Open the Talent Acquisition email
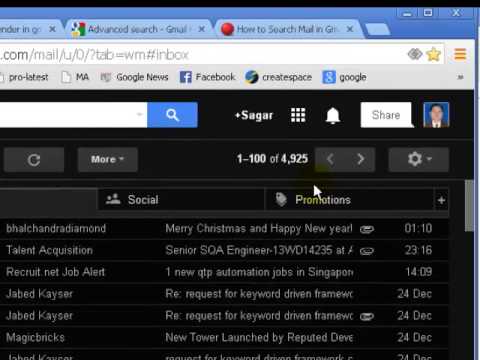Viewport: 480px width, 360px height. tap(49, 250)
